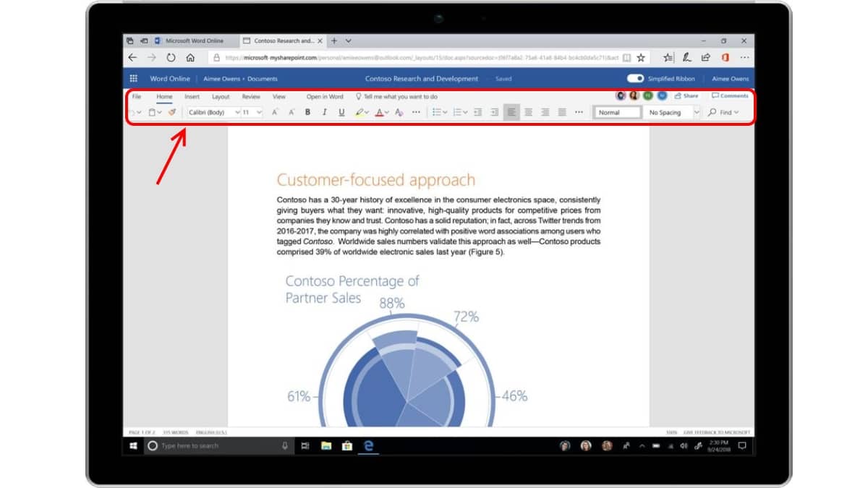Image resolution: width=868 pixels, height=488 pixels.
Task: Open the Comments pane
Action: 730,95
